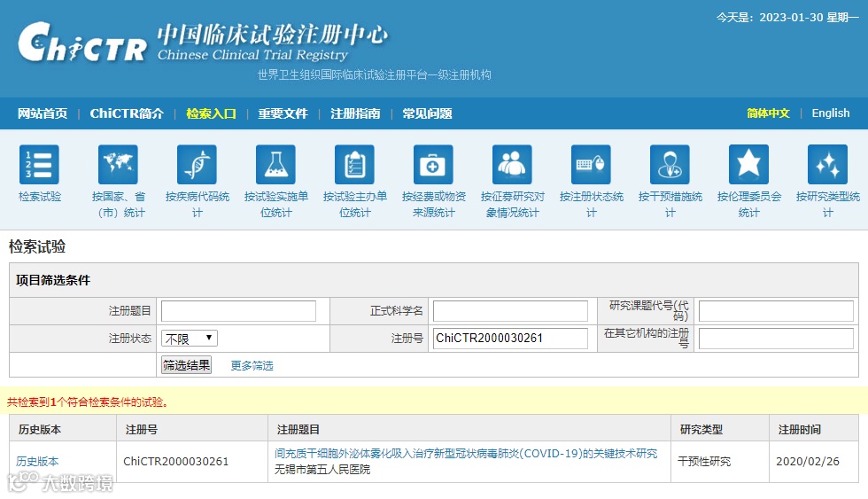Open the flask implementing unit statistics icon
868x499 pixels.
tap(275, 165)
